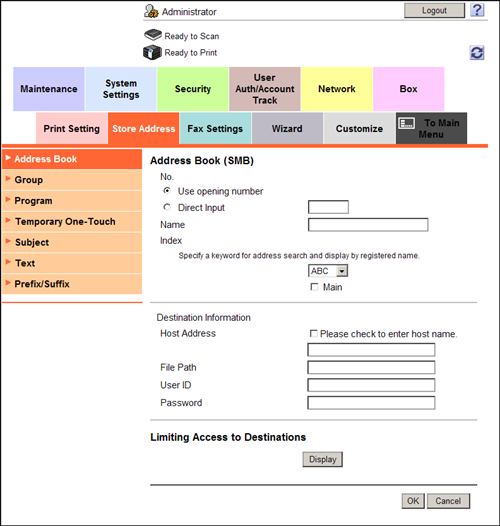The width and height of the screenshot is (500, 526).
Task: Open the ABC index dropdown
Action: (x=328, y=271)
